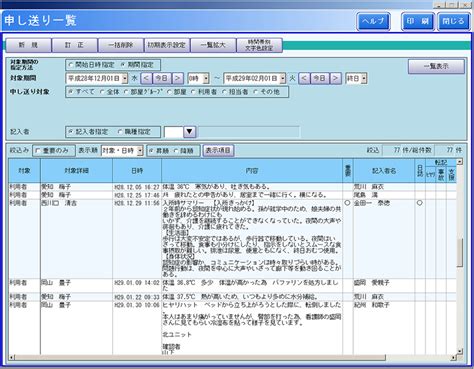
Task: Click the 日時 column header
Action: (137, 171)
